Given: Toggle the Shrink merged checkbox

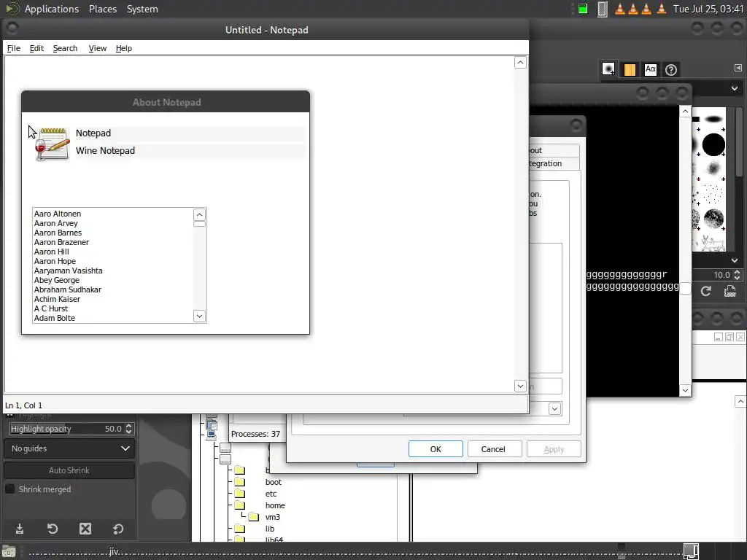Looking at the screenshot, I should [x=9, y=489].
